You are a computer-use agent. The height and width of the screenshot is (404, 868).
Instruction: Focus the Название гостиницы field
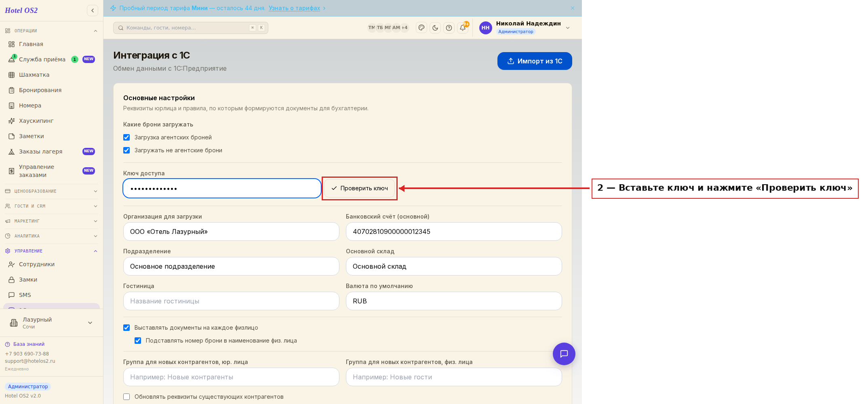point(231,301)
